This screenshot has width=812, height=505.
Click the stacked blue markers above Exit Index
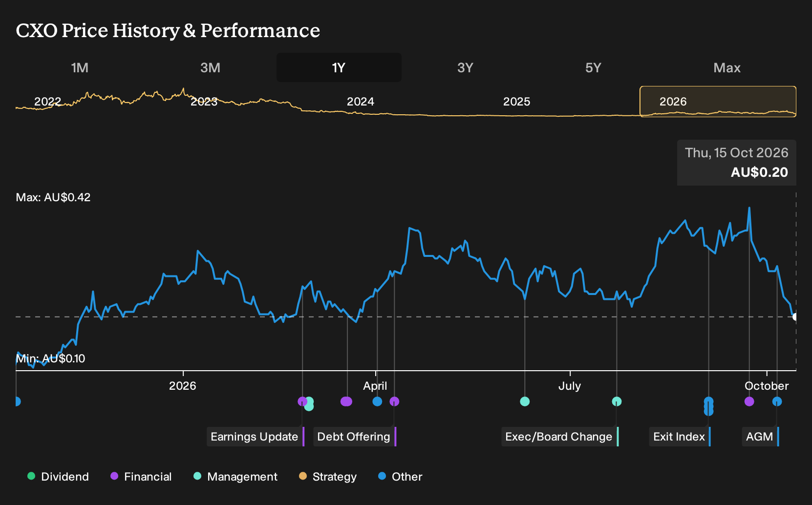point(708,406)
